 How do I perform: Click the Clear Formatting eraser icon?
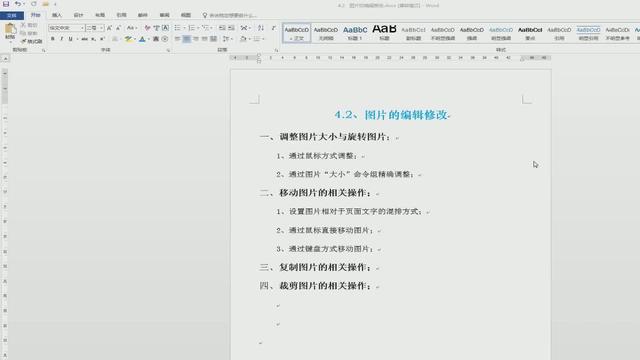147,28
